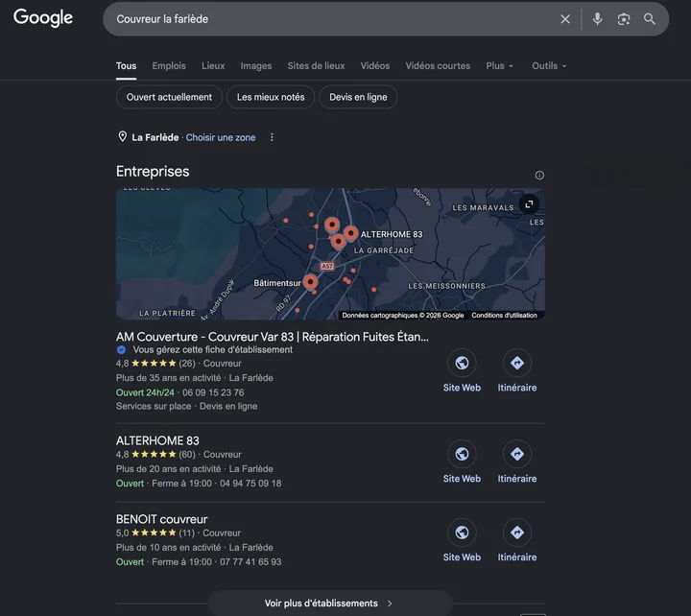Start voice search with the microphone icon
The image size is (691, 616).
pyautogui.click(x=597, y=19)
